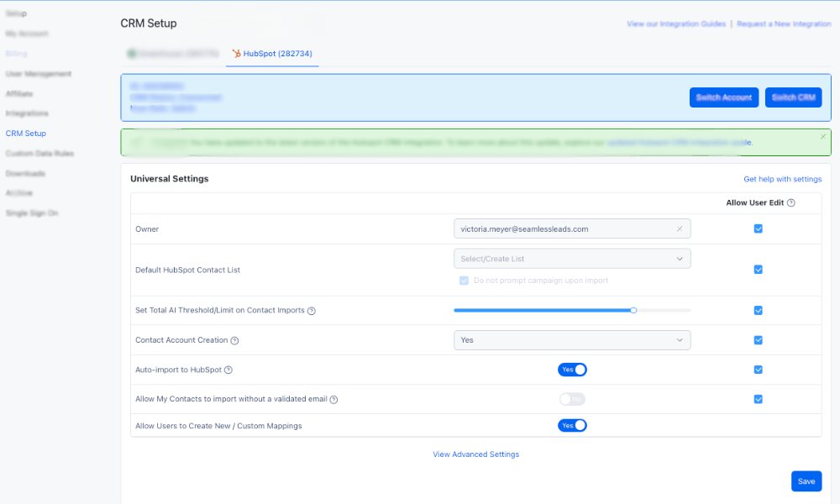Open the Contact Account Creation dropdown
This screenshot has height=504, width=840.
572,340
